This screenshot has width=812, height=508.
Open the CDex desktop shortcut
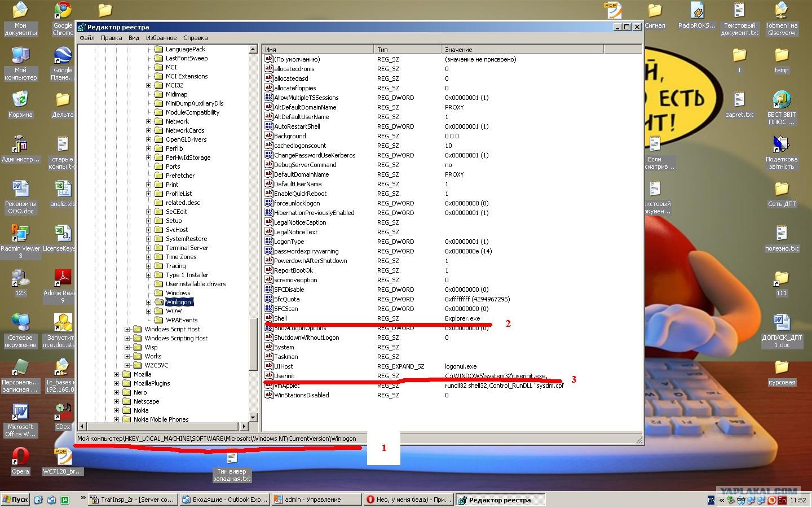click(63, 416)
